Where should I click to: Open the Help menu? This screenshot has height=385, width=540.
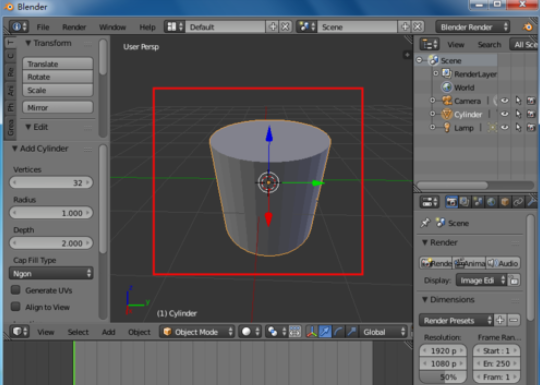147,27
